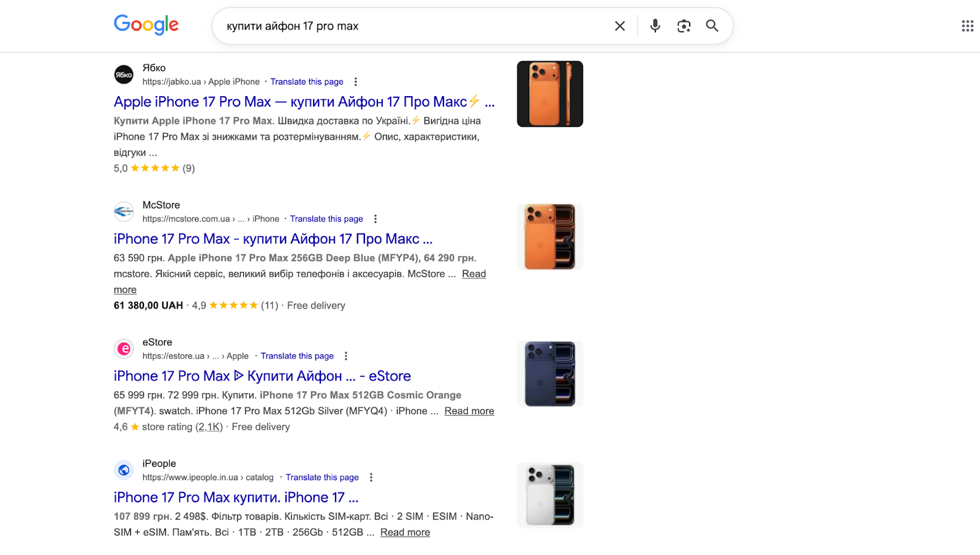Expand 'Read more' on the iPeople snippet
Screen dimensions: 980x555
point(405,532)
